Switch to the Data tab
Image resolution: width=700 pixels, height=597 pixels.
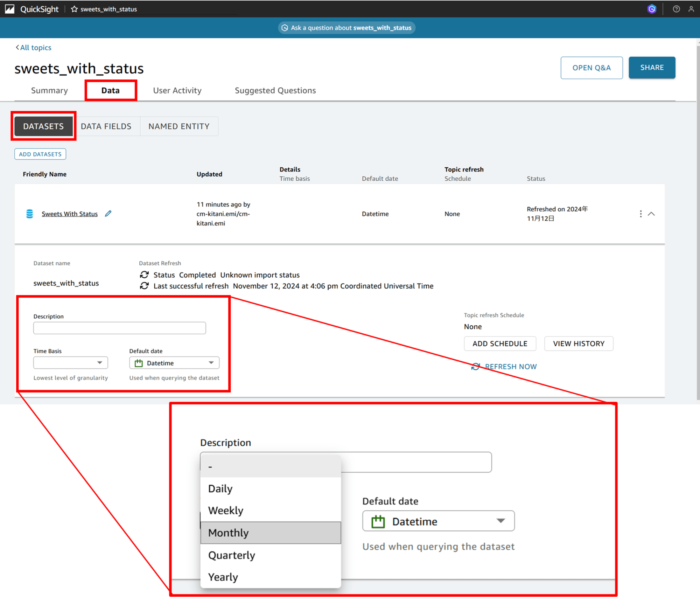click(111, 90)
